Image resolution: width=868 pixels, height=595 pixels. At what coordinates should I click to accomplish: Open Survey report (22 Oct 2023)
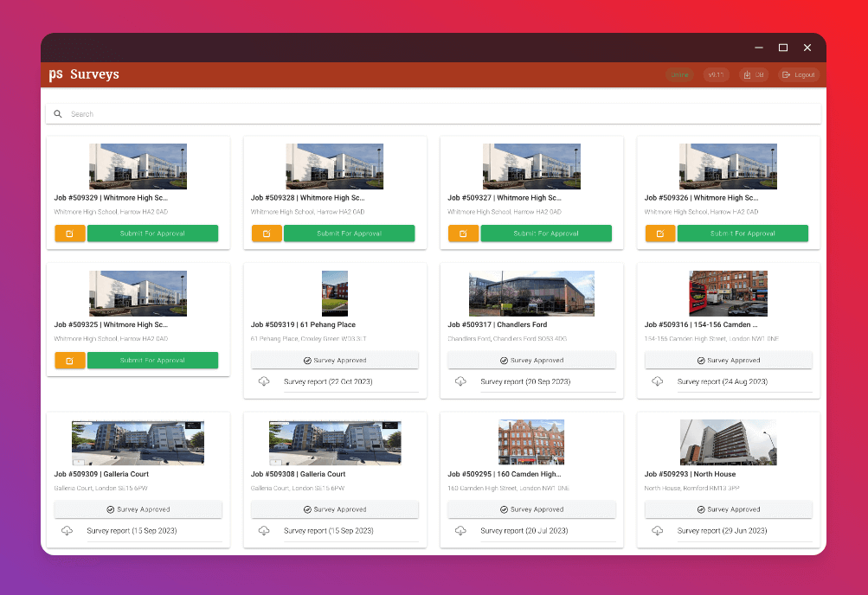click(328, 381)
